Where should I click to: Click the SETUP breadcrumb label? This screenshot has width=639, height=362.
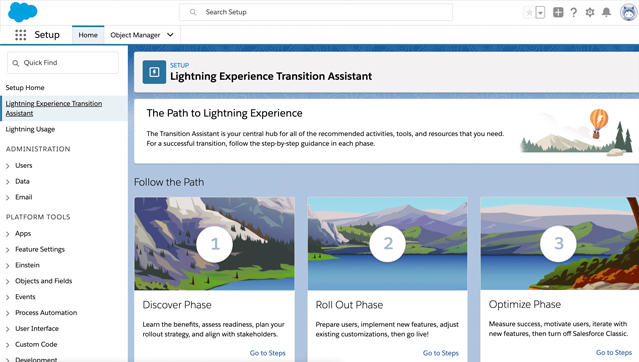(x=179, y=65)
